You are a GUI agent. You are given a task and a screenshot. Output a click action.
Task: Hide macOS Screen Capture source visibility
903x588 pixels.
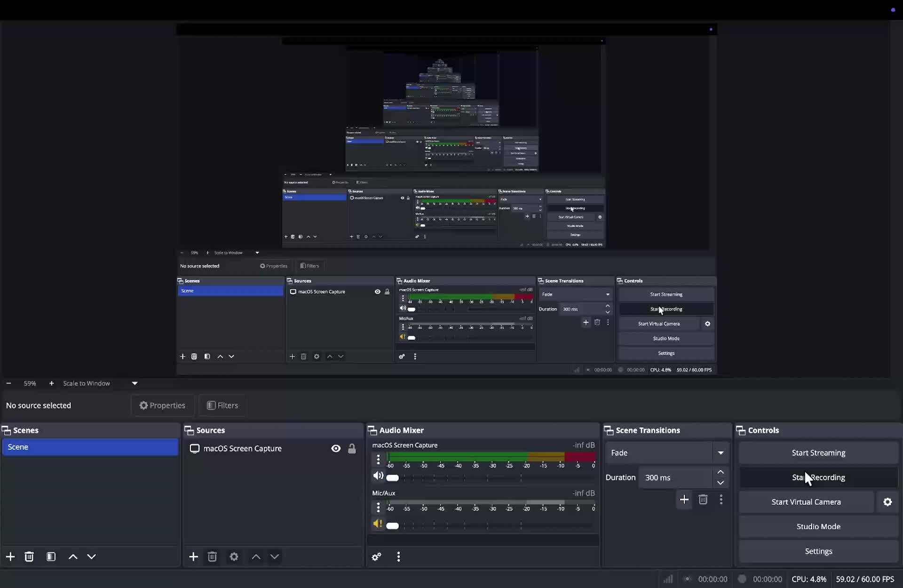pos(336,449)
